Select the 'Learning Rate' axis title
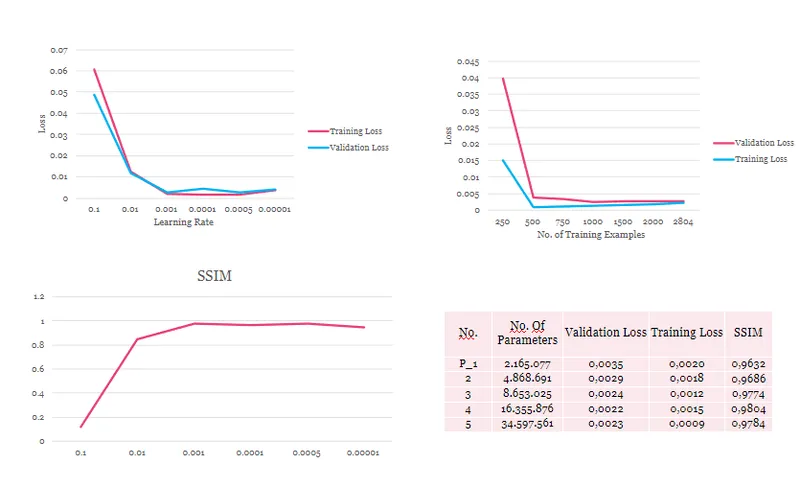This screenshot has width=800, height=487. 183,222
